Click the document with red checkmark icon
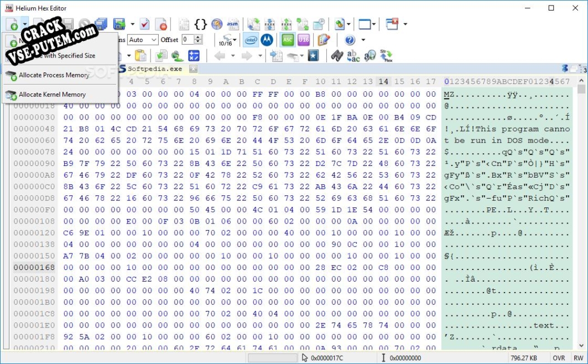The height and width of the screenshot is (364, 588). point(144,24)
